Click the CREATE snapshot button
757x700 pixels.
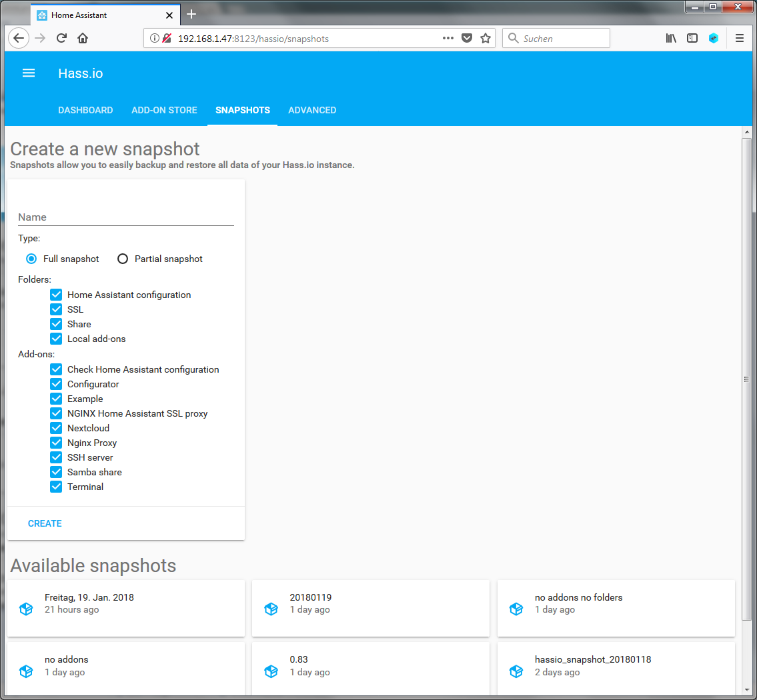[x=45, y=523]
